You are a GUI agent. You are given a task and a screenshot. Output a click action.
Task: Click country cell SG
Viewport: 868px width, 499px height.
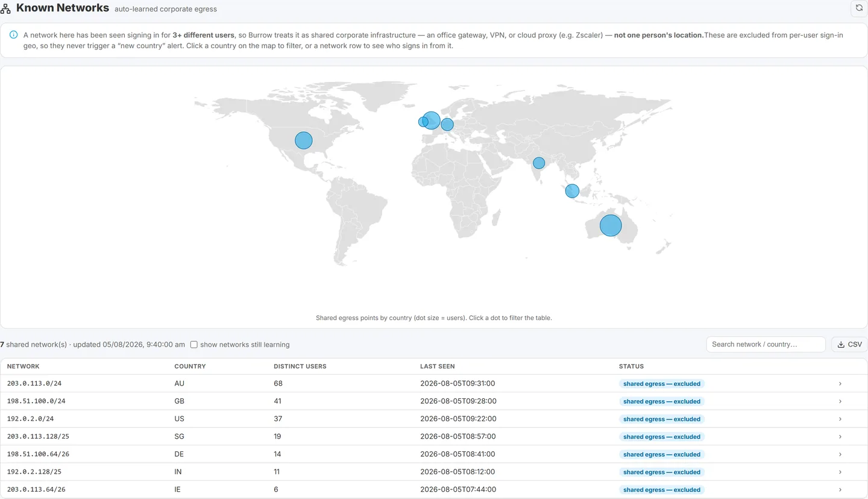(x=179, y=436)
